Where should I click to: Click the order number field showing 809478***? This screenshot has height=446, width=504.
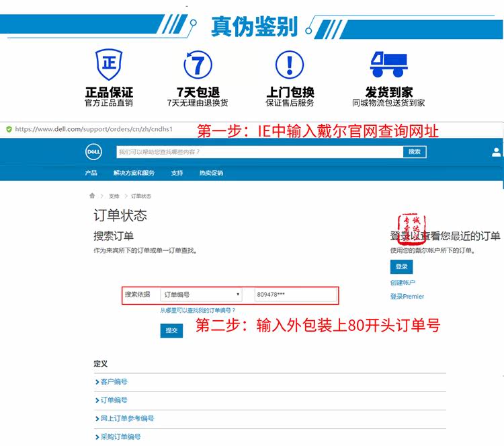(296, 295)
